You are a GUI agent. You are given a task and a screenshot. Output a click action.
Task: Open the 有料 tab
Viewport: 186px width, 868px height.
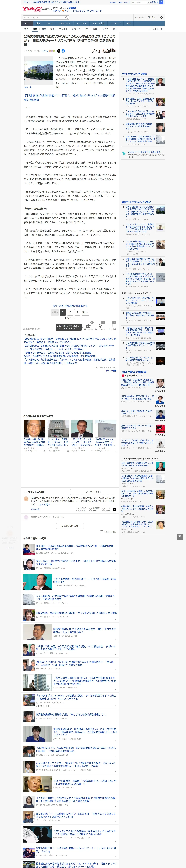[x=128, y=24]
